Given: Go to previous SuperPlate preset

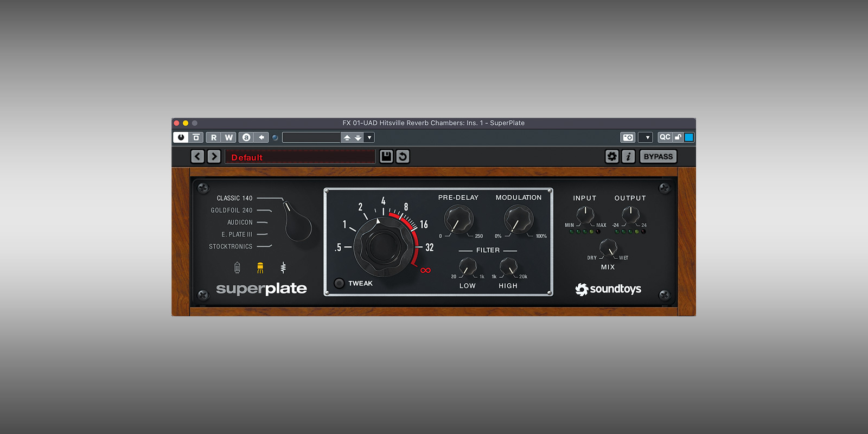Looking at the screenshot, I should [197, 157].
